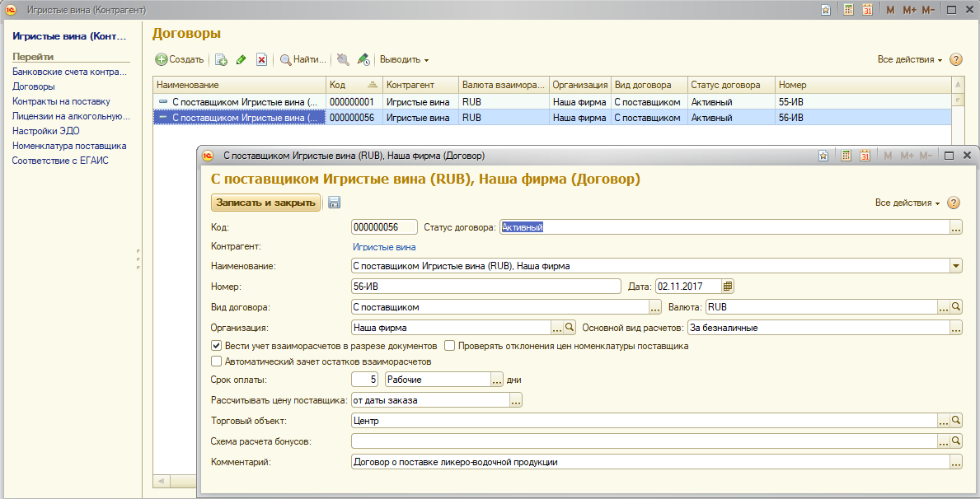Enable Проверять отклонения цен номенклатуры поставщика
The height and width of the screenshot is (499, 980).
449,345
